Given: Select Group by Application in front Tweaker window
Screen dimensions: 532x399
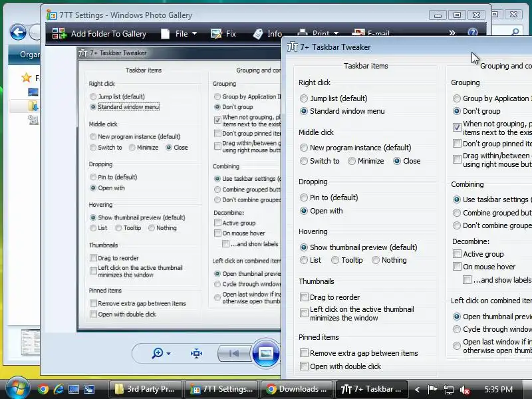Looking at the screenshot, I should pos(457,98).
